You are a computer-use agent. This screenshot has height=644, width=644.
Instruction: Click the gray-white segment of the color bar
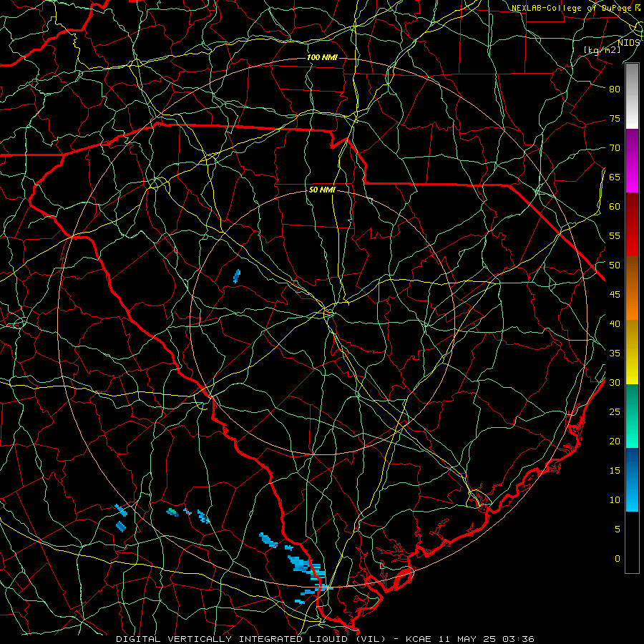632,96
